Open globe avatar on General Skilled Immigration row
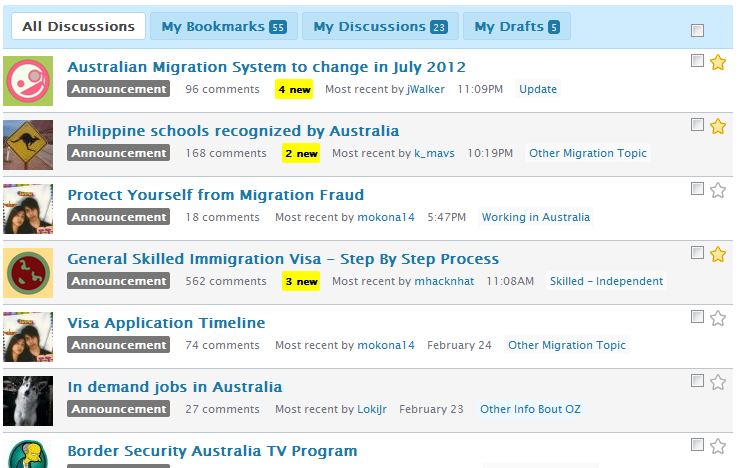The image size is (740, 468). 28,273
